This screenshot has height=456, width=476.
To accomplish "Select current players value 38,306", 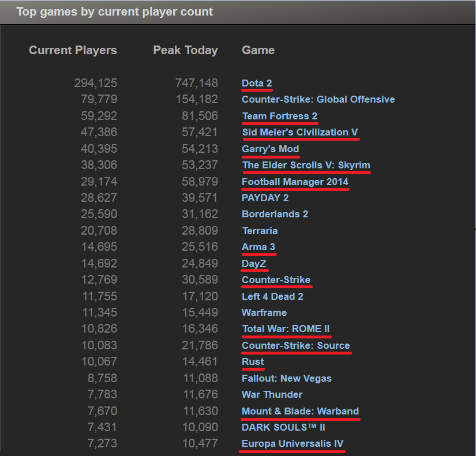I will (x=99, y=165).
